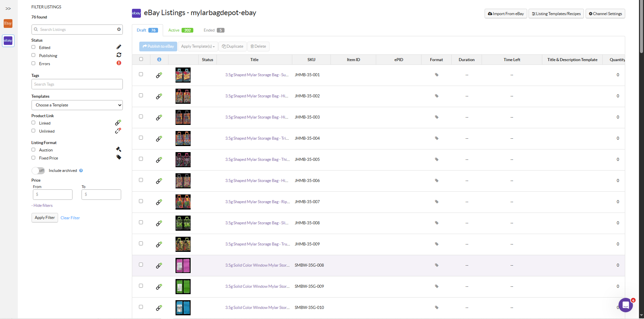The image size is (644, 319).
Task: Click the Clear Filter link
Action: [70, 218]
